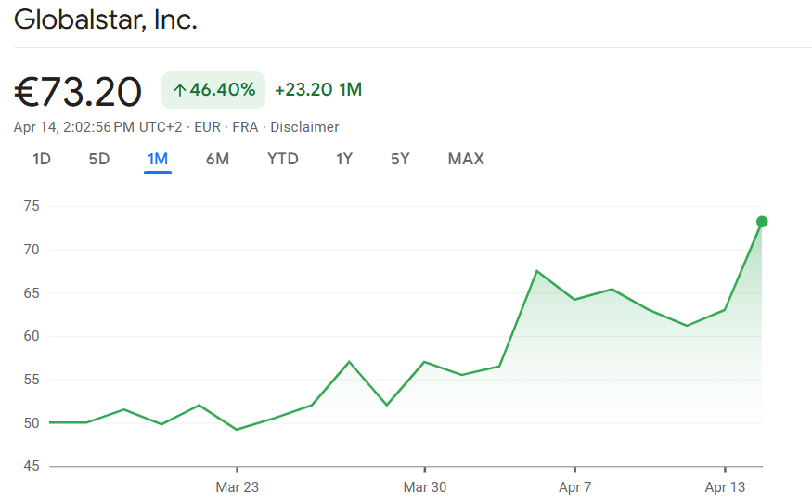Click the green 46.40% change badge
Viewport: 812px width, 504px height.
pos(213,90)
